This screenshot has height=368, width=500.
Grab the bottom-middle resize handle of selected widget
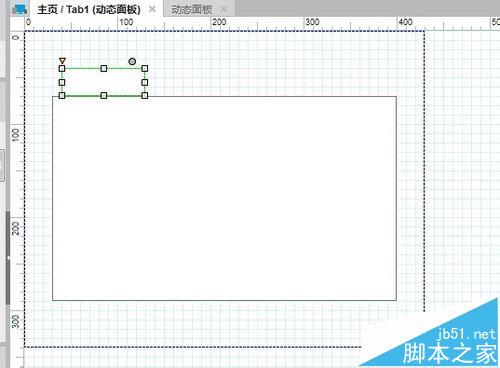(104, 96)
